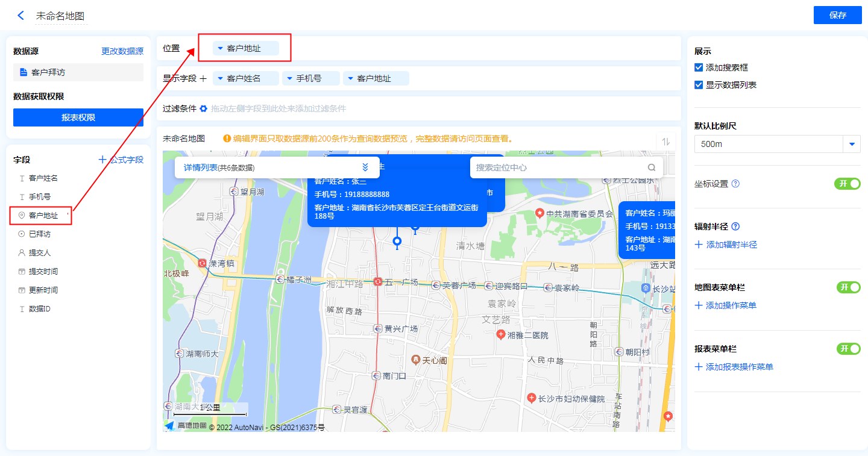Click the plus icon beside 显示字段

pyautogui.click(x=203, y=78)
